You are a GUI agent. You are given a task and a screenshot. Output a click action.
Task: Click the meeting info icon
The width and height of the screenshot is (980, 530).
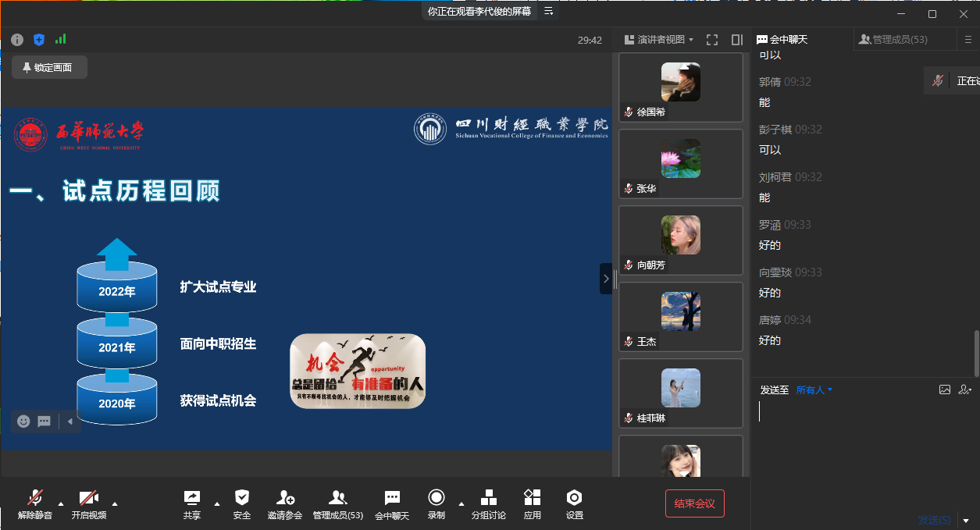point(17,40)
